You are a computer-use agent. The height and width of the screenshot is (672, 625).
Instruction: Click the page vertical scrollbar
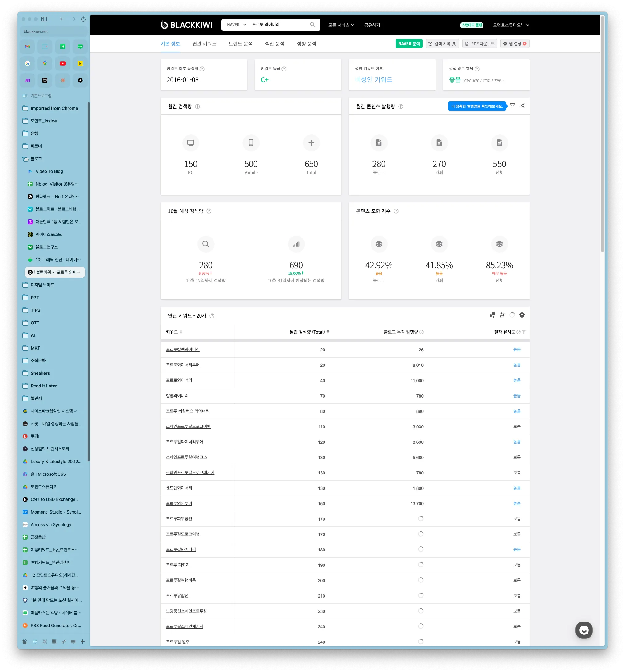click(602, 135)
